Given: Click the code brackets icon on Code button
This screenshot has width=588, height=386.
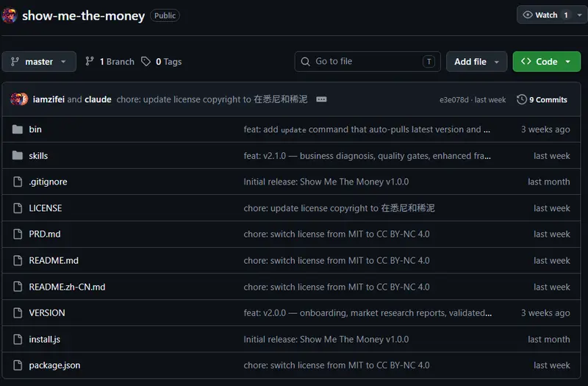Looking at the screenshot, I should click(526, 61).
